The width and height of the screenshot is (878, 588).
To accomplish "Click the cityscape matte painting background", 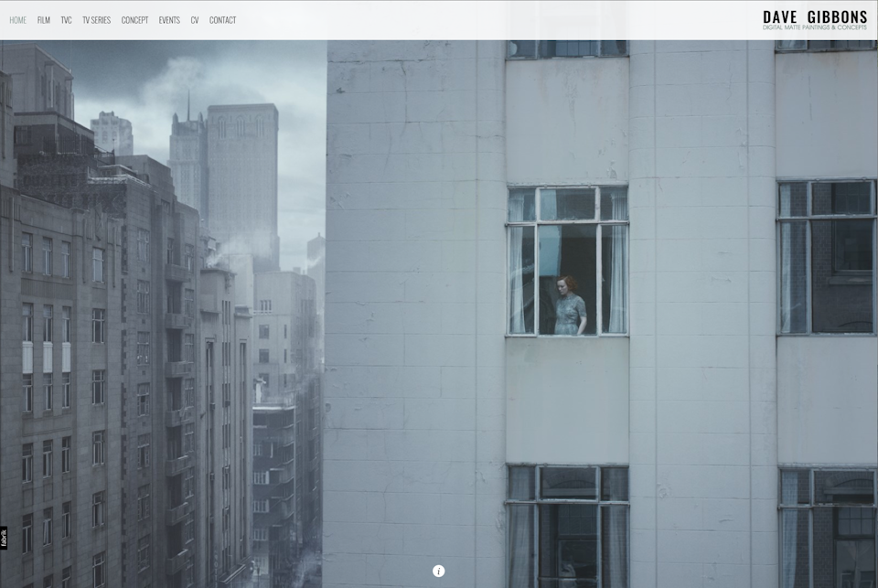I will (439, 314).
